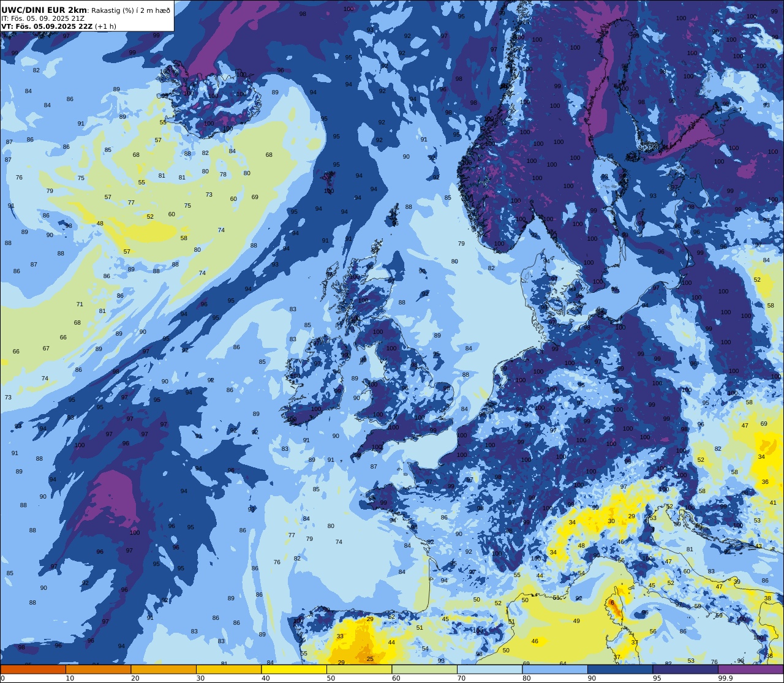Click the "(+1 h)" forecast offset text

105,26
